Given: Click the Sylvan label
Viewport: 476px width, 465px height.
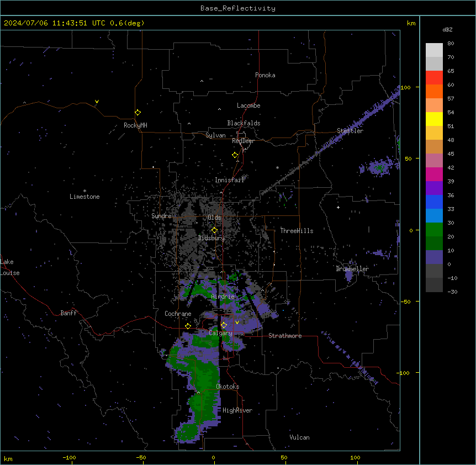Looking at the screenshot, I should 215,135.
